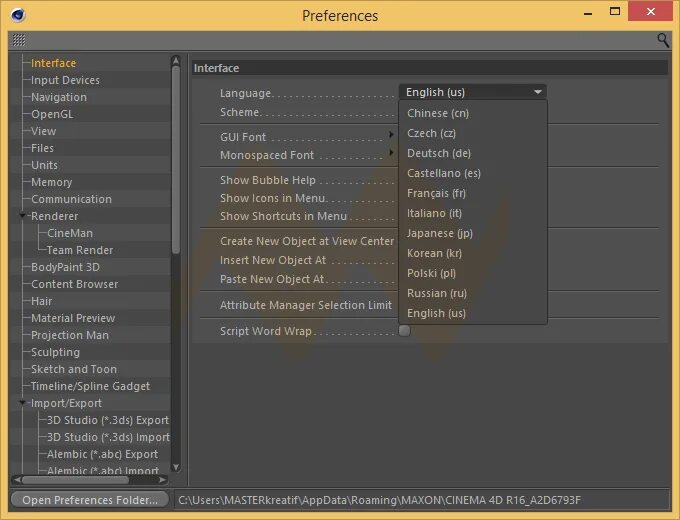Screen dimensions: 680x520
Task: Select CineMan under Renderer
Action: pyautogui.click(x=69, y=233)
